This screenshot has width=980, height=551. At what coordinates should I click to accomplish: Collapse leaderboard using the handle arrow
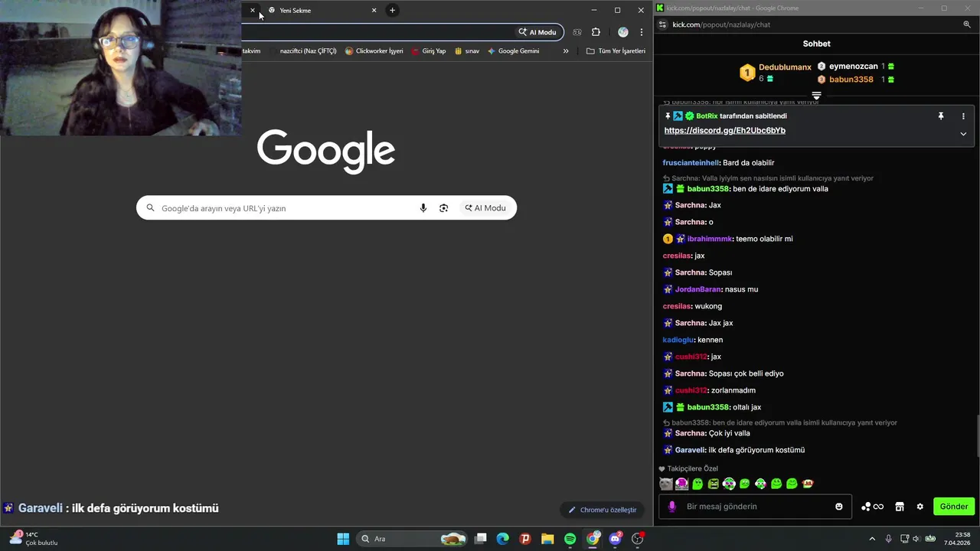click(816, 96)
